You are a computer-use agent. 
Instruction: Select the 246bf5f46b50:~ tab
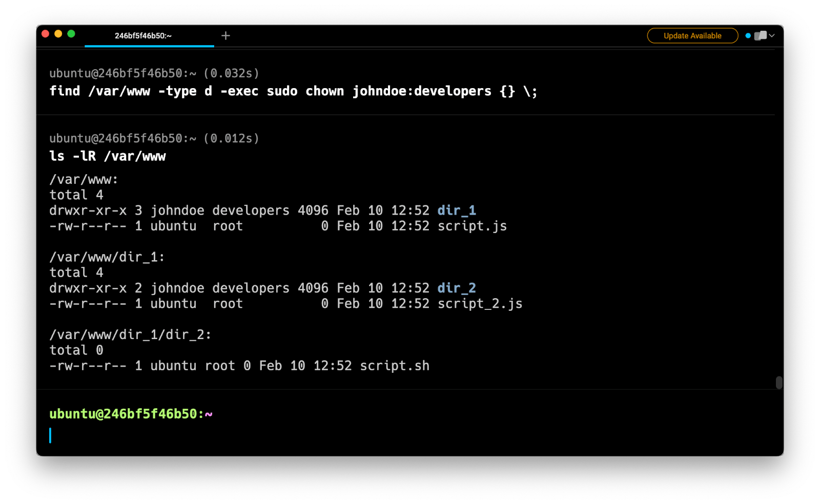(x=143, y=36)
